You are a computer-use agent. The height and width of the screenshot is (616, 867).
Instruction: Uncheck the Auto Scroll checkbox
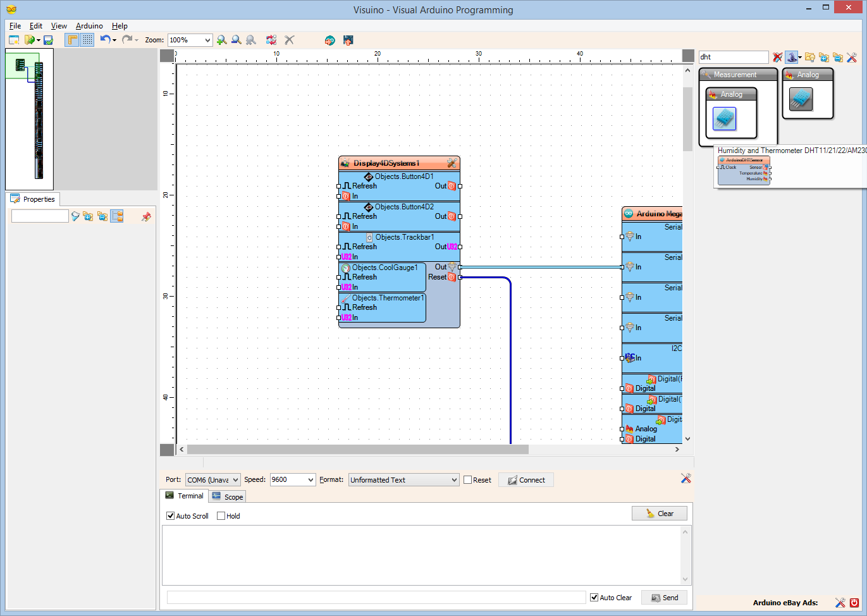tap(169, 515)
